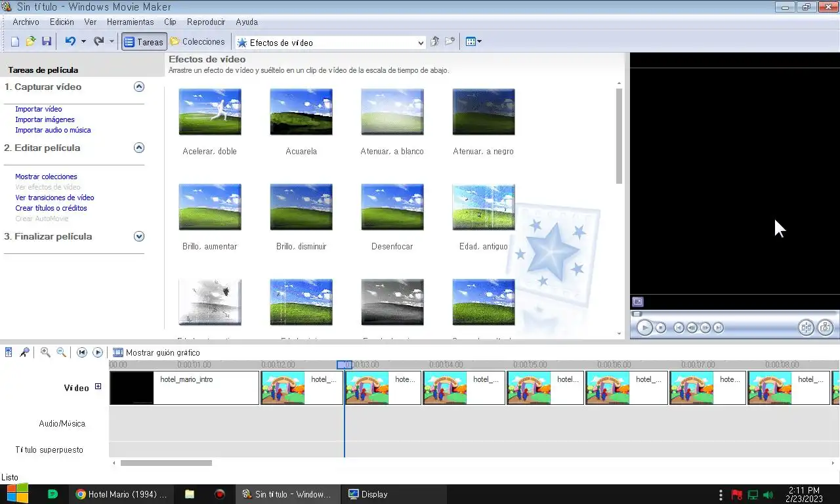Click the take picture camera icon
The height and width of the screenshot is (504, 840).
click(825, 327)
